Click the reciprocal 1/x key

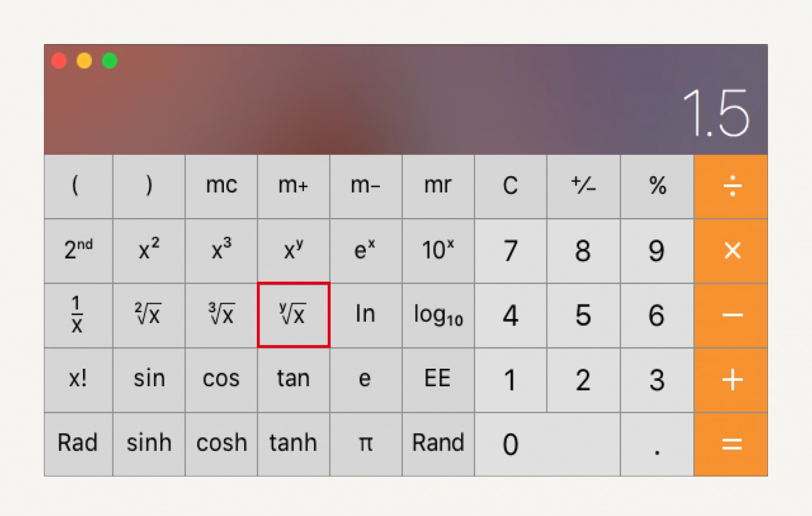pos(78,315)
